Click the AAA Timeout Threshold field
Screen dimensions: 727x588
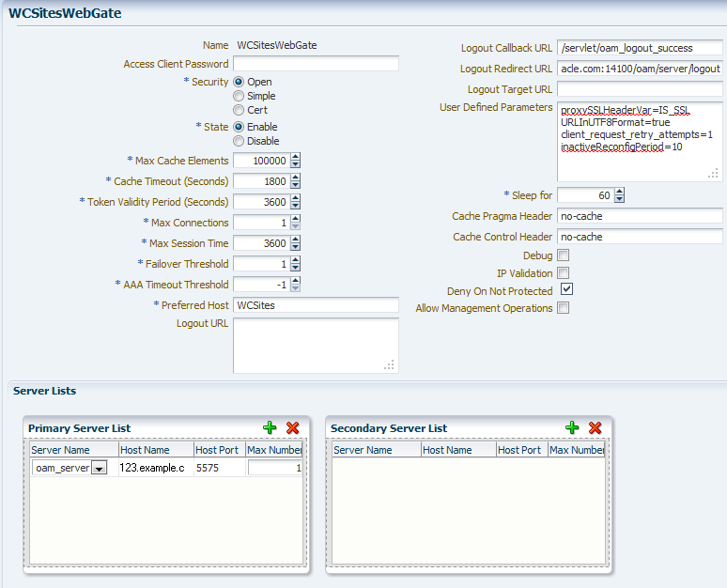point(261,285)
